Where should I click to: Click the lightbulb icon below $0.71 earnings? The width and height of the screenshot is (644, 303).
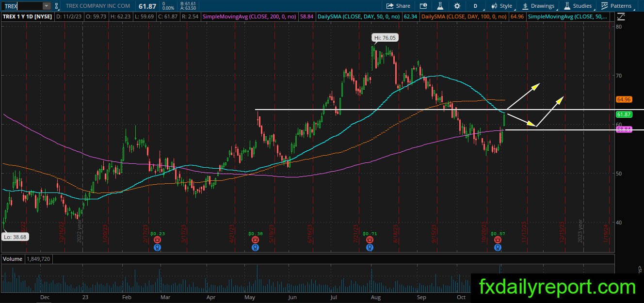coord(370,247)
